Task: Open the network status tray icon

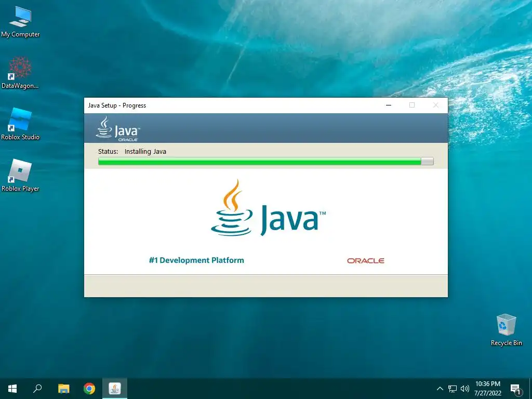Action: [x=453, y=389]
